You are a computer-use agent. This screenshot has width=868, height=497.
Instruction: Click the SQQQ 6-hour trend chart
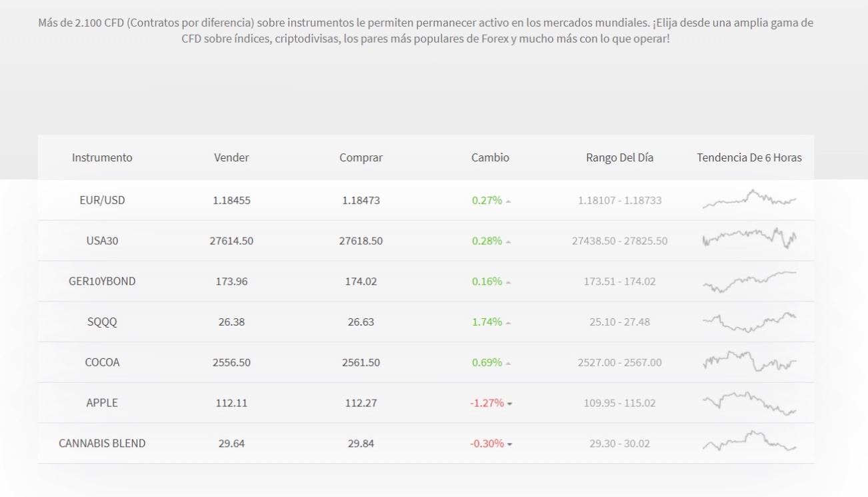click(748, 322)
